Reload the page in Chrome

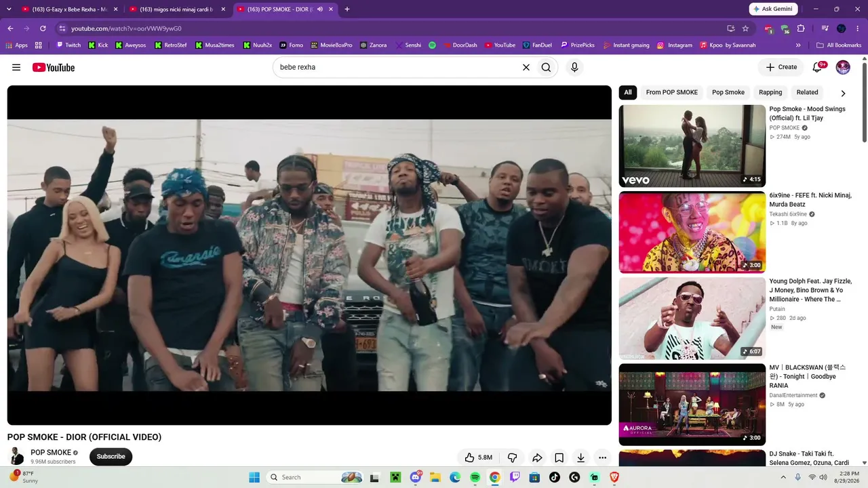(x=43, y=28)
